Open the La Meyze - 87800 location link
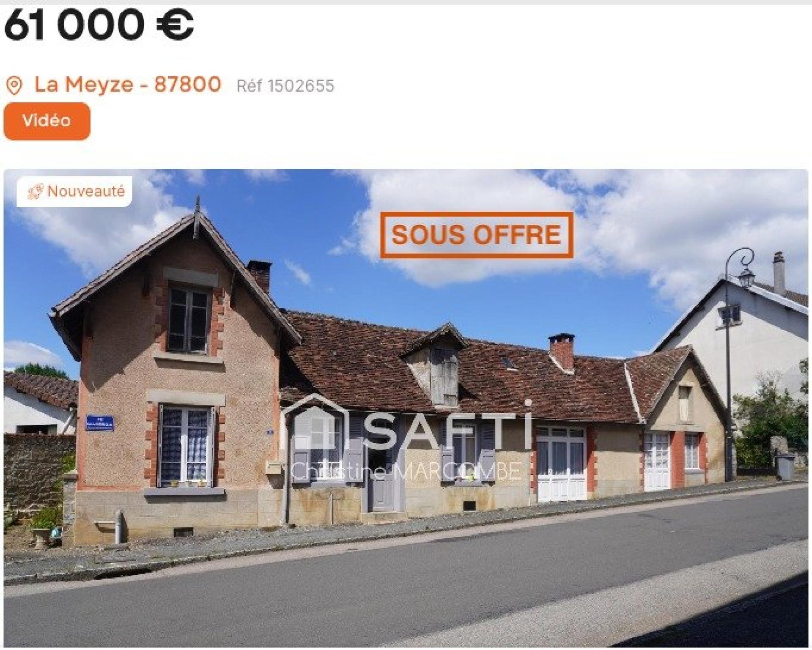The height and width of the screenshot is (650, 812). [x=128, y=84]
